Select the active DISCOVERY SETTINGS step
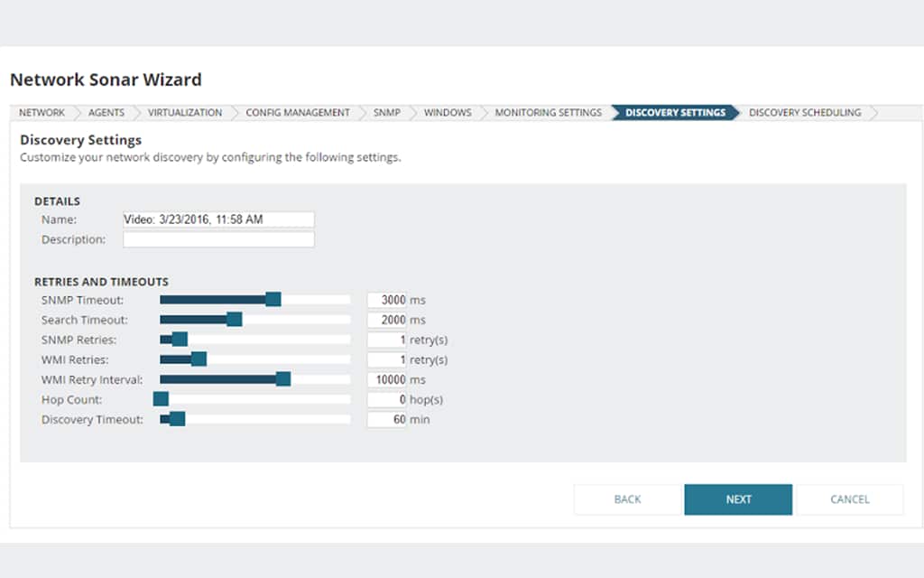 click(x=678, y=112)
